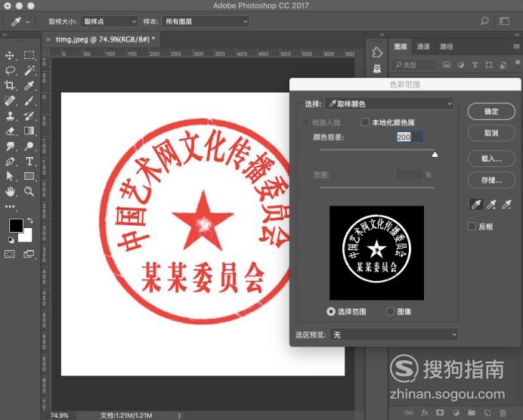523x420 pixels.
Task: Open the search icon in options bar
Action: click(484, 21)
